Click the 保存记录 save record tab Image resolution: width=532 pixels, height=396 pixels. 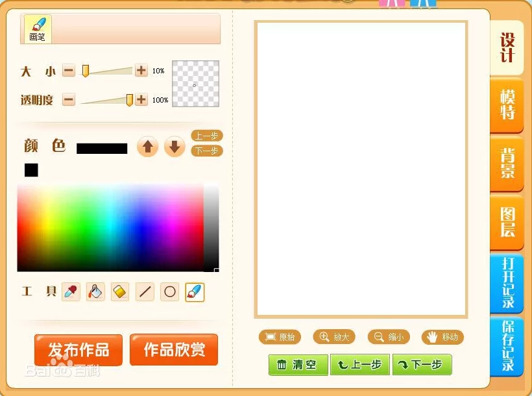point(507,346)
